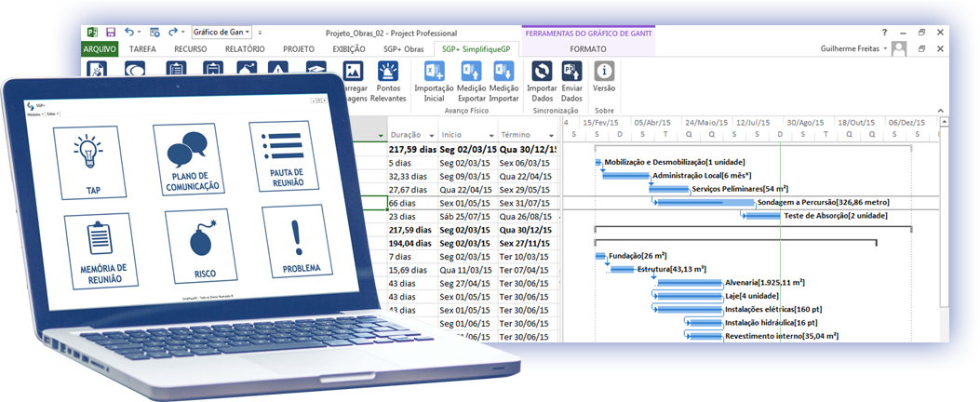The height and width of the screenshot is (402, 980).
Task: Click the Save icon in quick access toolbar
Action: pyautogui.click(x=111, y=33)
